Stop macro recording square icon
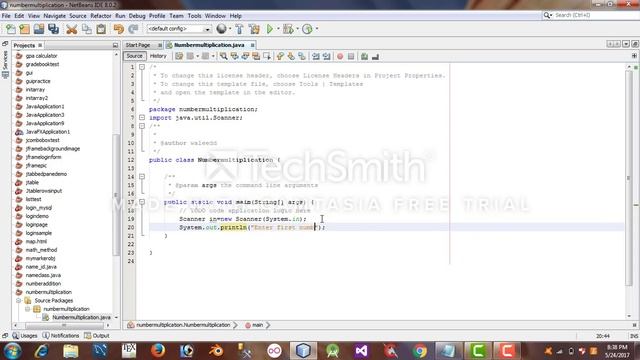 [351, 56]
